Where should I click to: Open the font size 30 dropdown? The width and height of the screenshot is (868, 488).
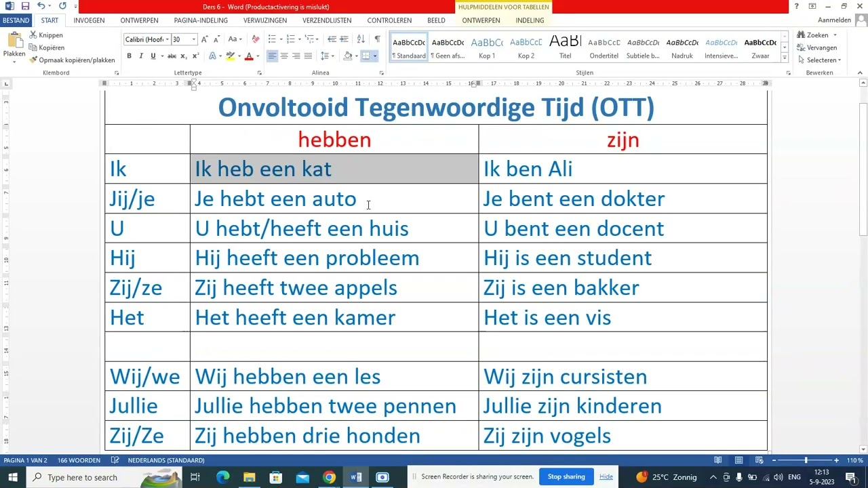pyautogui.click(x=193, y=39)
